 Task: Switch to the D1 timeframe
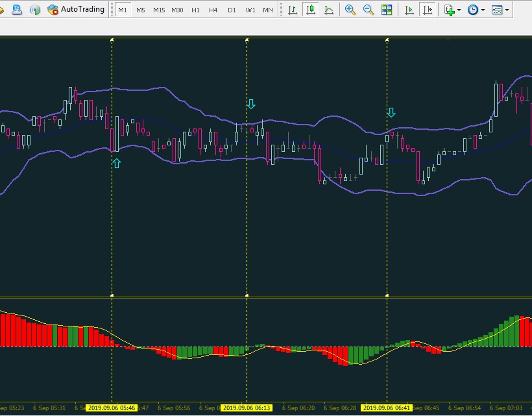click(232, 10)
